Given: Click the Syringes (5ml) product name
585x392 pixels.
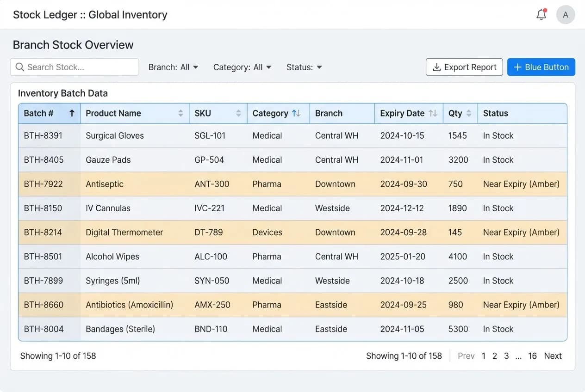Looking at the screenshot, I should (x=112, y=281).
